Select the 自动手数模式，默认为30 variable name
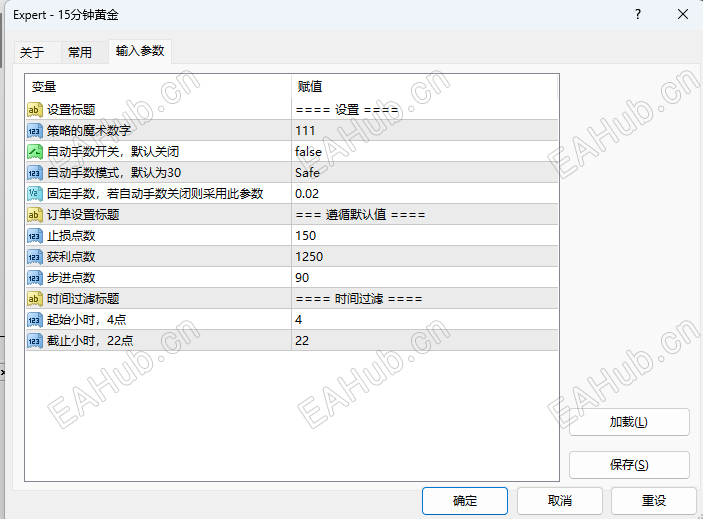This screenshot has height=519, width=703. (114, 173)
